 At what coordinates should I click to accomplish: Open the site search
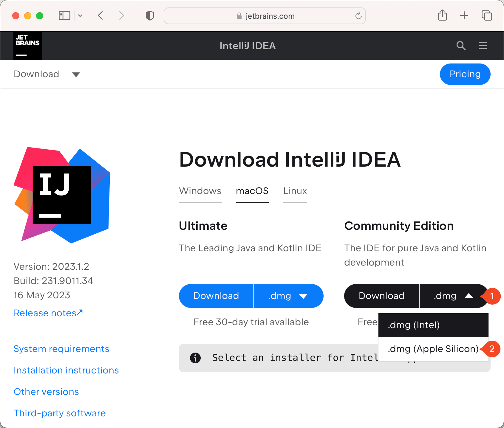(461, 46)
